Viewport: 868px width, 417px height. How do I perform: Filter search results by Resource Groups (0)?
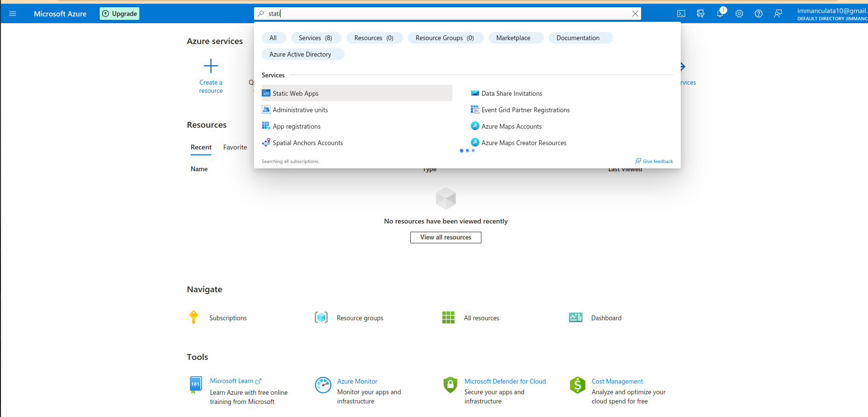tap(446, 38)
